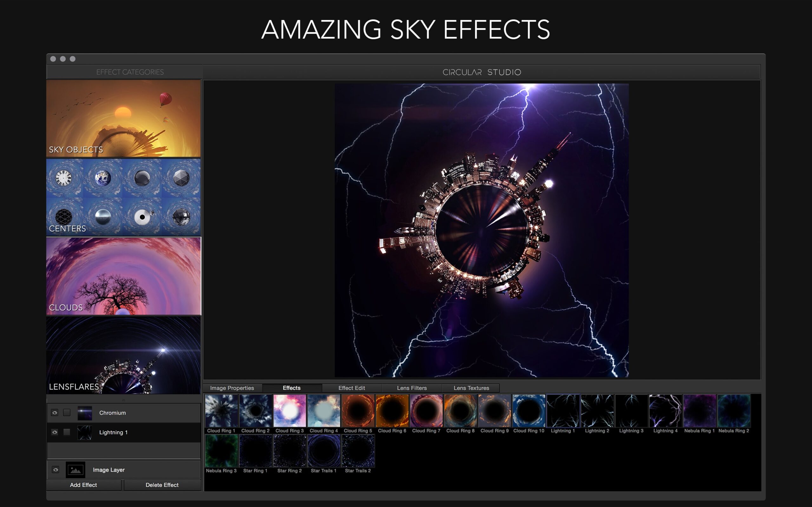
Task: Open the Sky Objects effect category
Action: tap(123, 119)
